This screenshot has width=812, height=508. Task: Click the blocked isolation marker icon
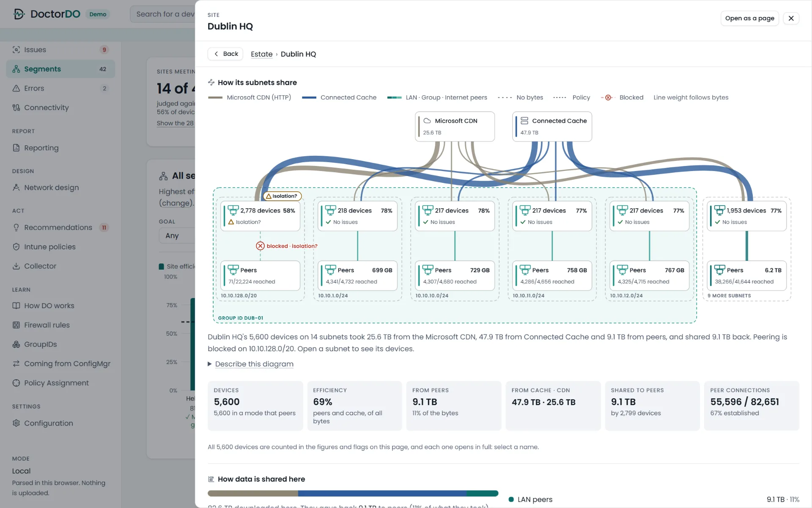pyautogui.click(x=260, y=246)
